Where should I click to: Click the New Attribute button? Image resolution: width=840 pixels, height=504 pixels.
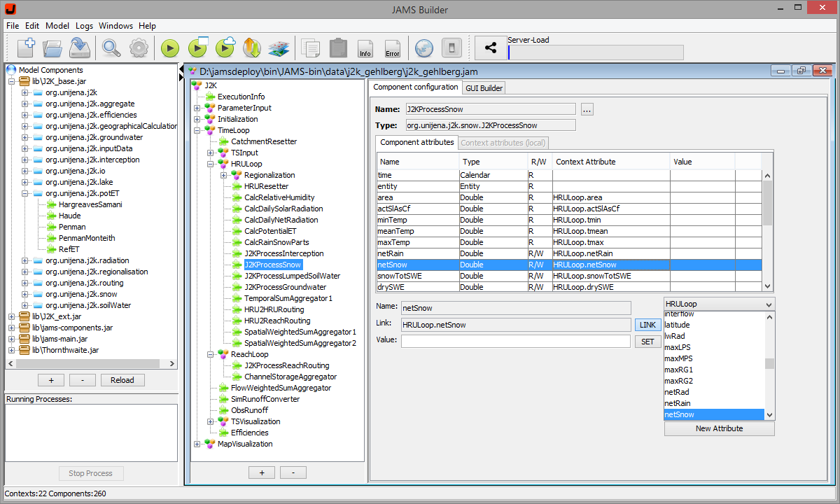pyautogui.click(x=719, y=428)
